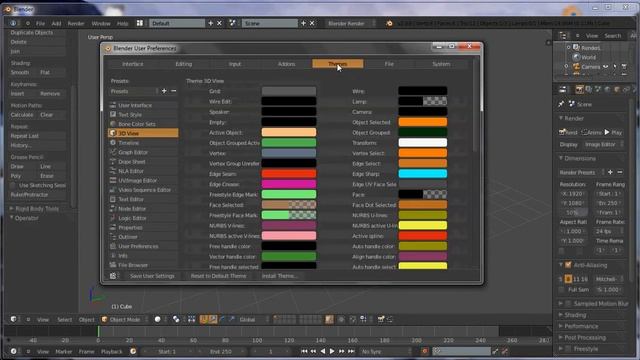Add a new theme preset with plus
Viewport: 640px width, 360px height.
tap(164, 91)
